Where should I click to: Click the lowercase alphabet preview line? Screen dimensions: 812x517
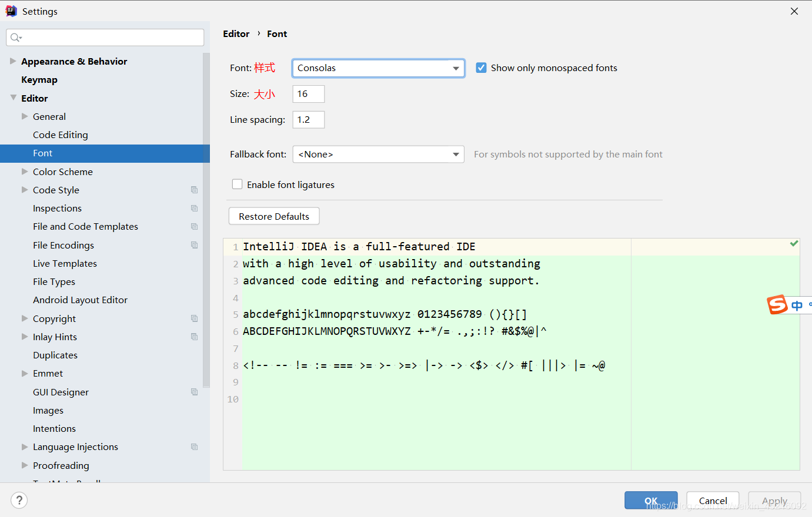pos(385,314)
